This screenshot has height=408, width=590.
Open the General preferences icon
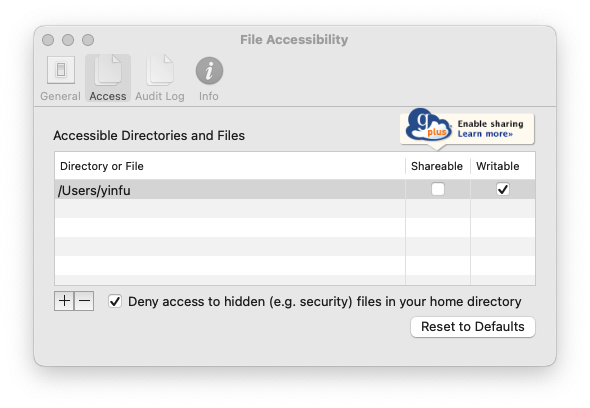pos(61,70)
